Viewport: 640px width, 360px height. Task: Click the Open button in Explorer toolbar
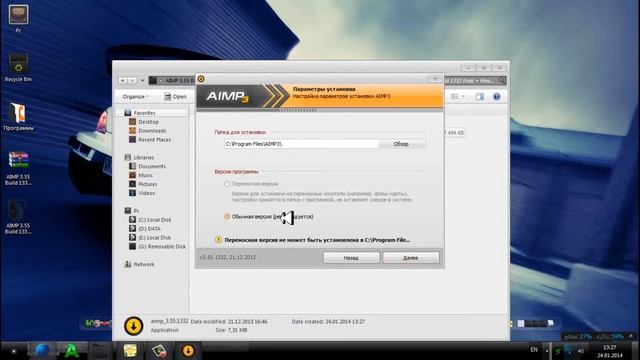pos(176,97)
